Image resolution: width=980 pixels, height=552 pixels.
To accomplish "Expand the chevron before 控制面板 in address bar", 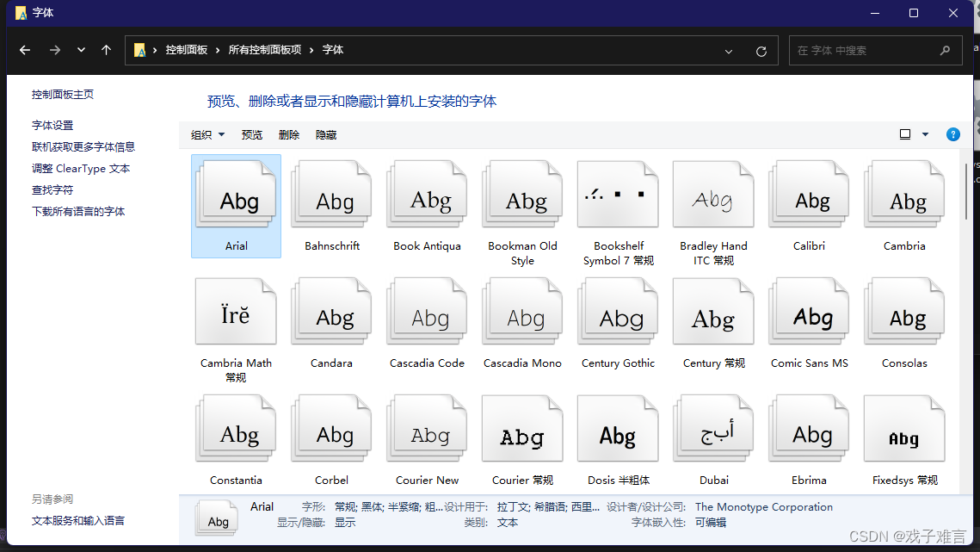I will pyautogui.click(x=155, y=50).
